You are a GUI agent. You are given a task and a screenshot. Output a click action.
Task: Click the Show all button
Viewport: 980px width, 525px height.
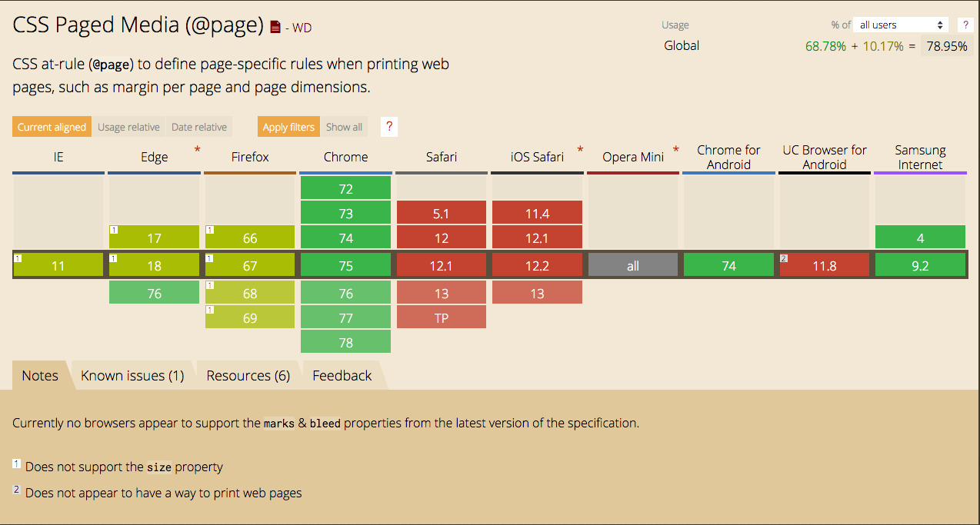pyautogui.click(x=344, y=127)
